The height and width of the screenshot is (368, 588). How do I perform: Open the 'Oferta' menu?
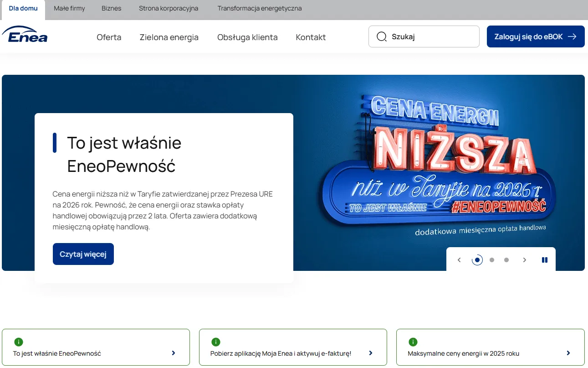109,37
